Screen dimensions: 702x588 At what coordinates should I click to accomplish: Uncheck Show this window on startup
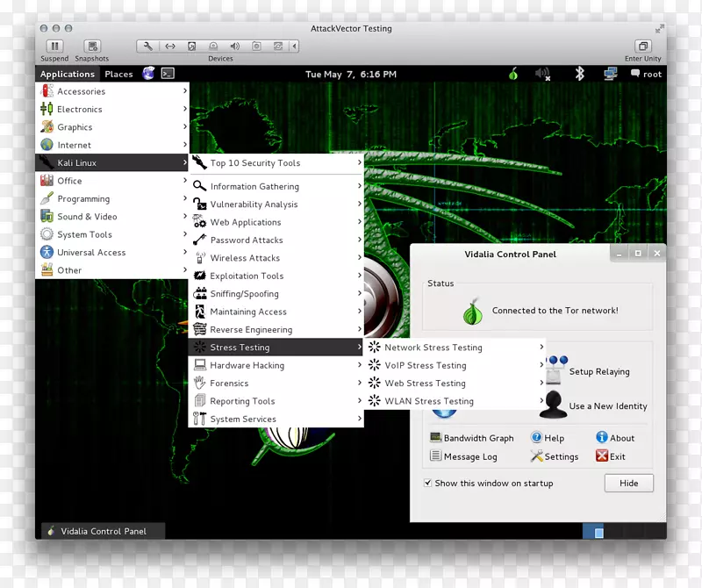pos(428,483)
